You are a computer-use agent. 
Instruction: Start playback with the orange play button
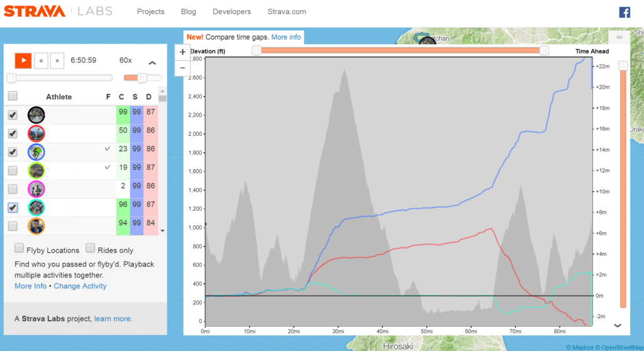(x=23, y=60)
